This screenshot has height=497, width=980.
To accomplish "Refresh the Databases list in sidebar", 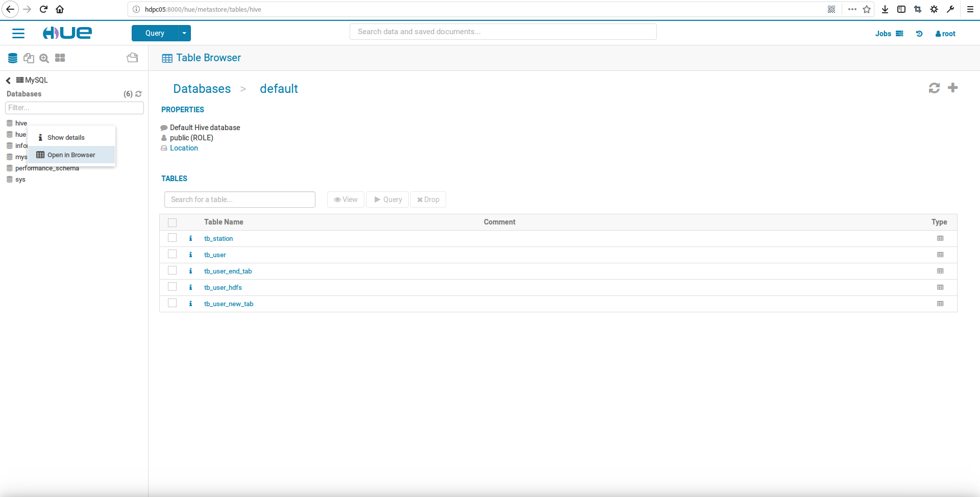I will (x=138, y=94).
